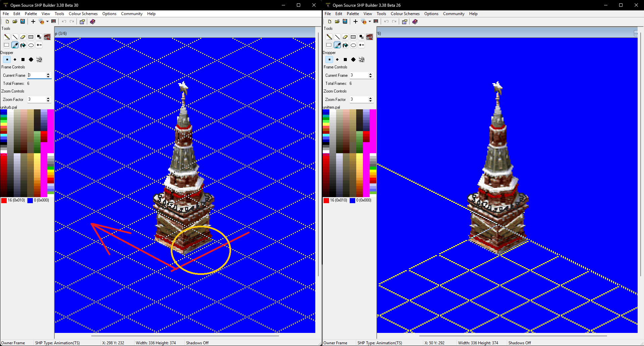
Task: Pick the Flood Fill bucket tool in left window
Action: pyautogui.click(x=23, y=45)
